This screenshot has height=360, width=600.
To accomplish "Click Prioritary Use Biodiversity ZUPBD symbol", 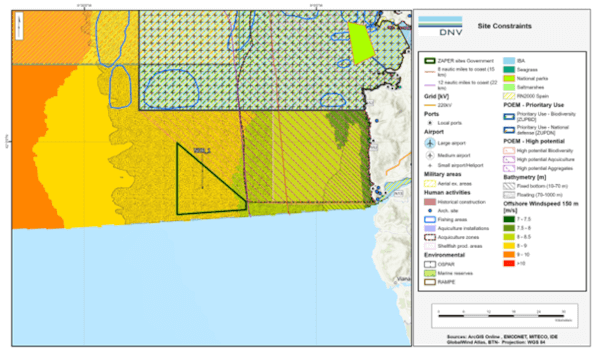I will point(509,117).
